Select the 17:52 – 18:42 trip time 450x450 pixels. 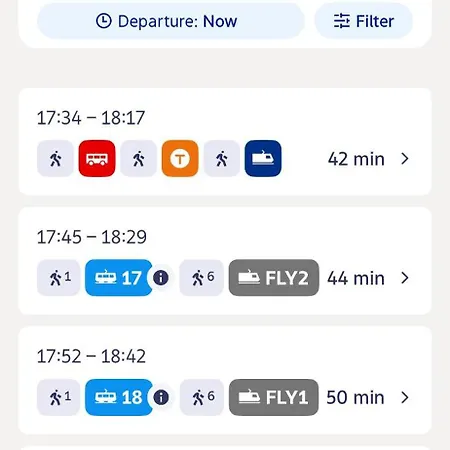(x=91, y=356)
